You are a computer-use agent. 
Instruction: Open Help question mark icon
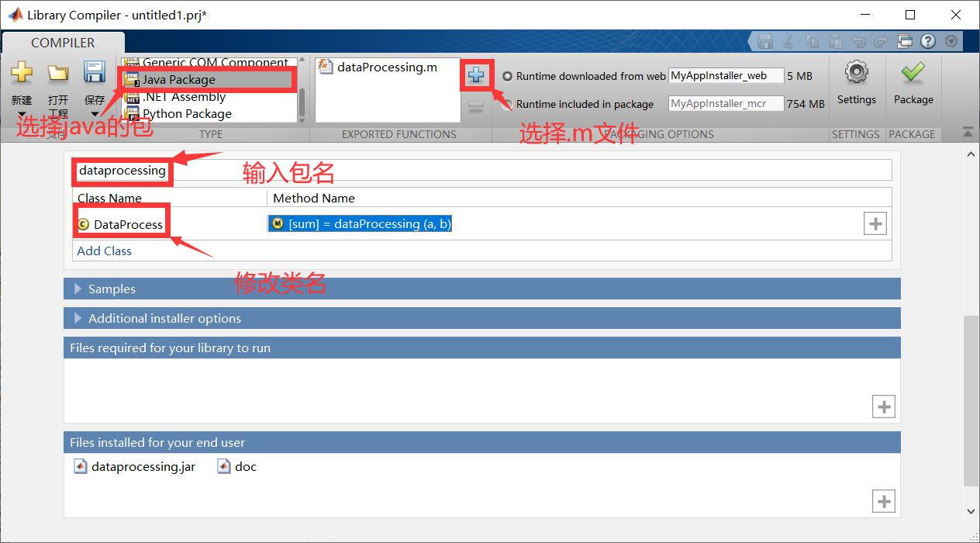[x=928, y=42]
